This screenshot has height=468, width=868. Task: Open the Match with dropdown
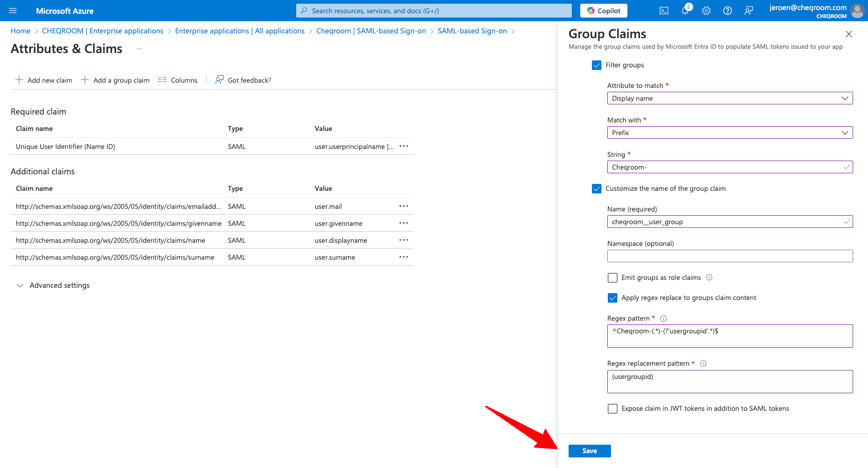click(x=730, y=133)
